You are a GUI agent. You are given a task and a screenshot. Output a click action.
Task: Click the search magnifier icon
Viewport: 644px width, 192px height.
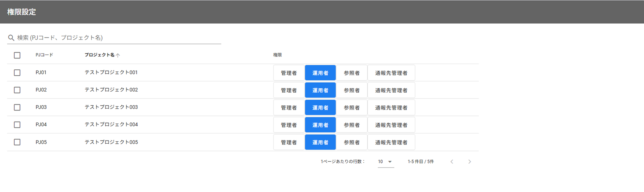click(11, 38)
